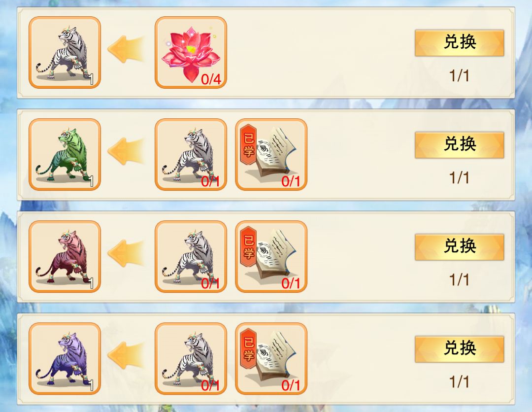Tap white tiger material for red tiger
This screenshot has width=532, height=412.
191,256
